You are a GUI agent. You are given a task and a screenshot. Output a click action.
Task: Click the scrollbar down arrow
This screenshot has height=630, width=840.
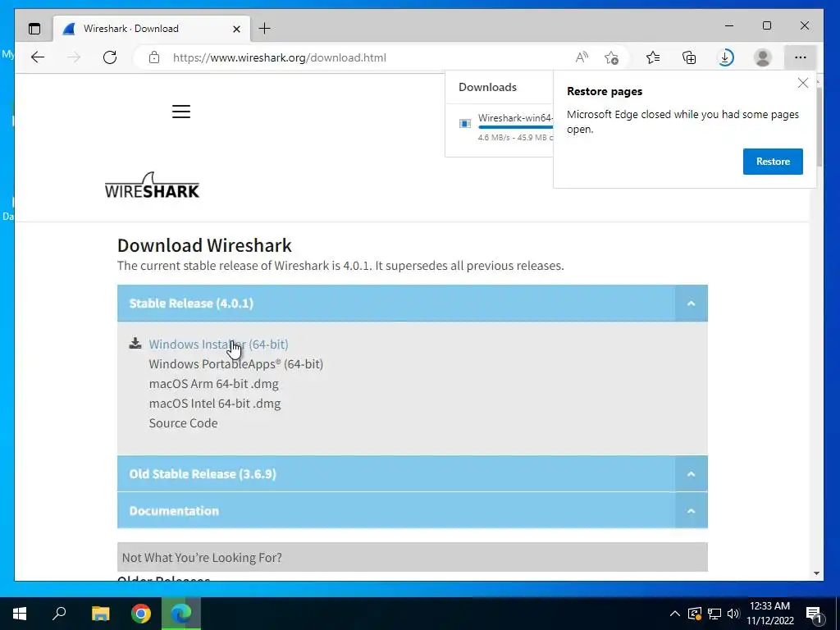click(x=816, y=573)
